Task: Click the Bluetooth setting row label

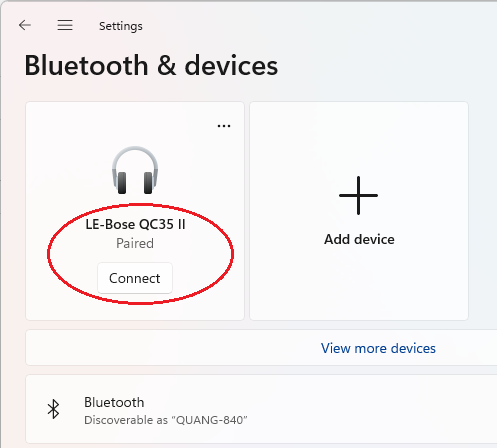Action: coord(114,402)
